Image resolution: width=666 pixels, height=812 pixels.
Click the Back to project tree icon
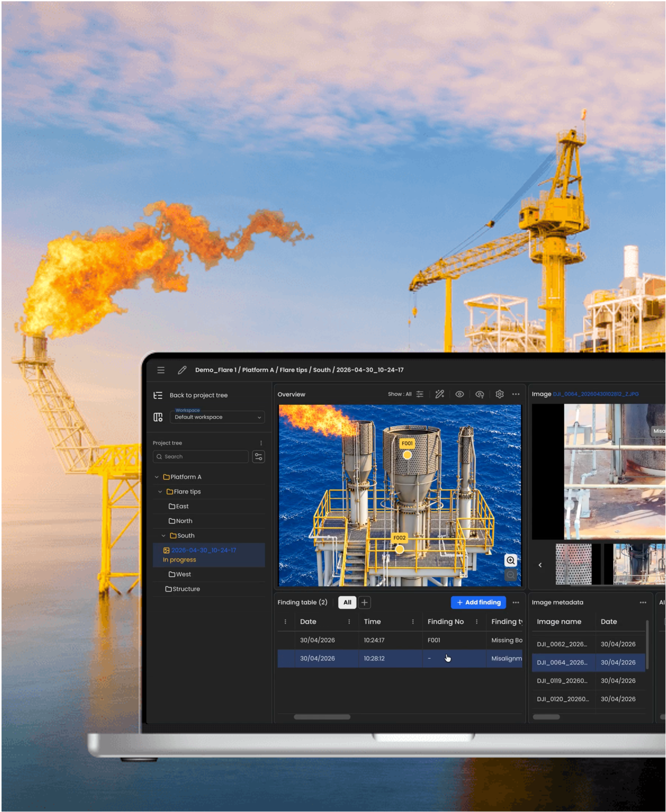[x=158, y=396]
